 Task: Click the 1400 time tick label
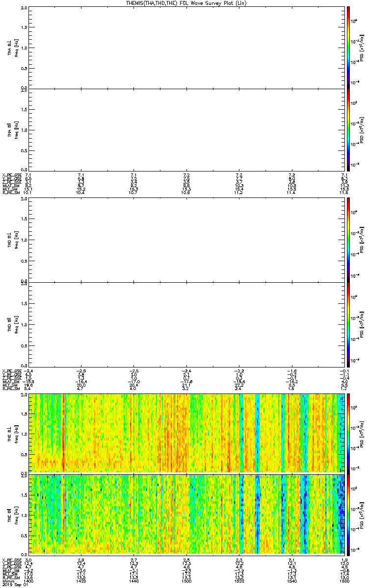[x=30, y=581]
